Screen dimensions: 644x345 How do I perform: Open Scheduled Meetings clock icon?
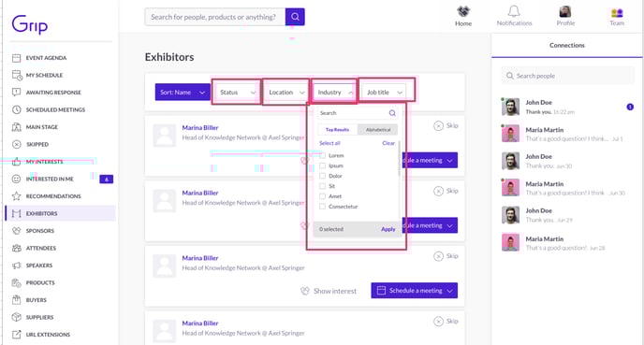(x=17, y=109)
